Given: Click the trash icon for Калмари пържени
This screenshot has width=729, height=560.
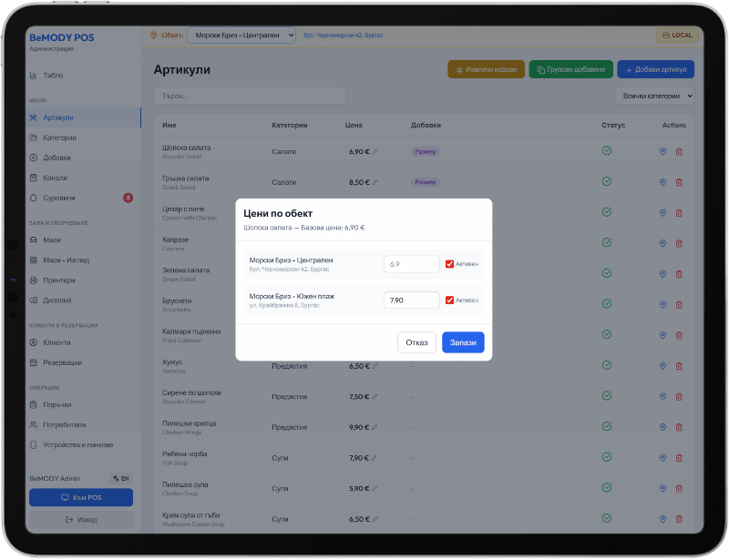Looking at the screenshot, I should tap(679, 335).
